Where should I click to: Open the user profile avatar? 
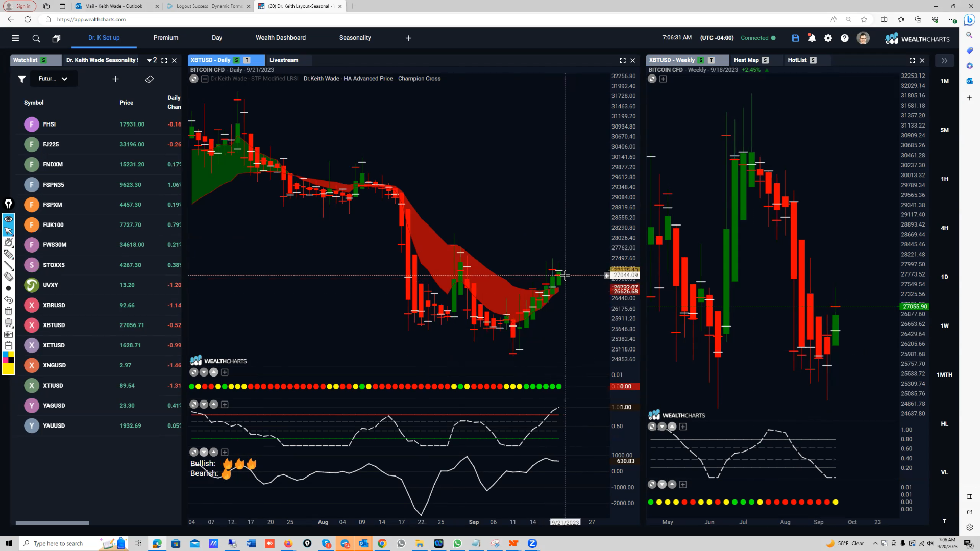[x=863, y=38]
